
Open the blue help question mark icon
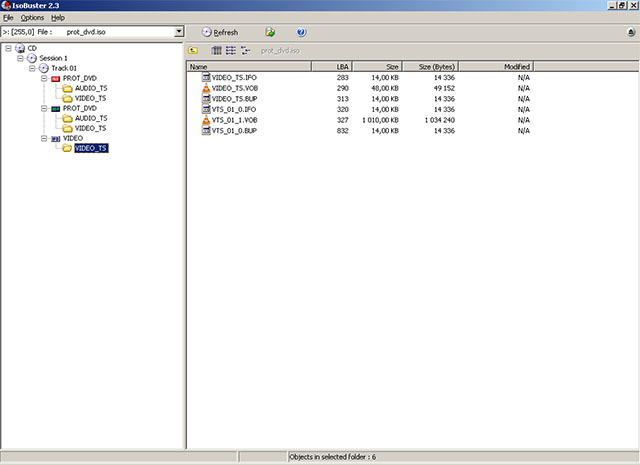[x=301, y=32]
